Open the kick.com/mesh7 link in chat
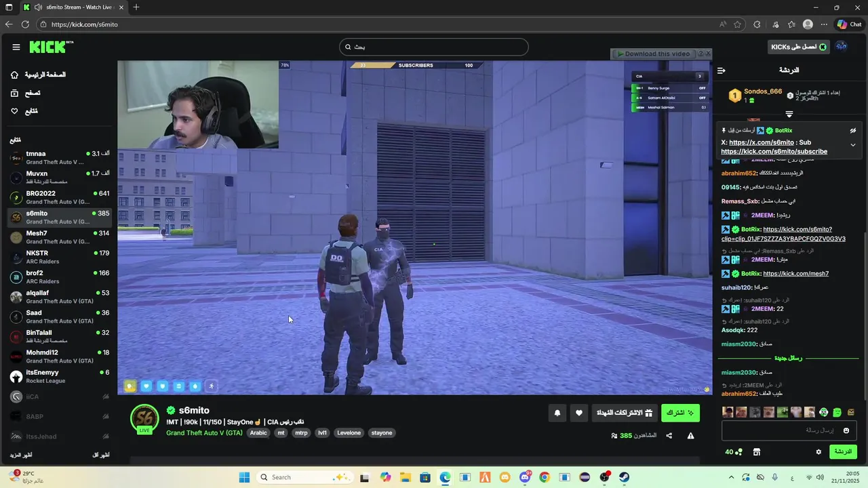Image resolution: width=868 pixels, height=488 pixels. pyautogui.click(x=795, y=274)
